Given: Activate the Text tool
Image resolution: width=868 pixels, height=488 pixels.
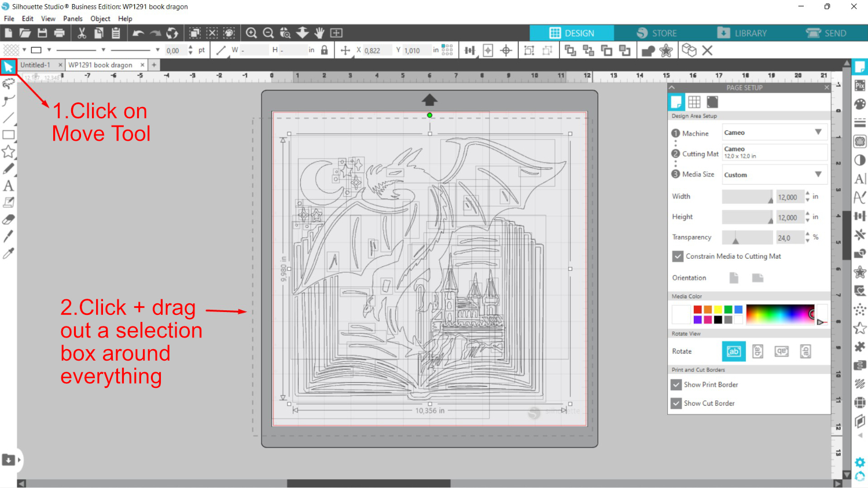Looking at the screenshot, I should pos(8,186).
